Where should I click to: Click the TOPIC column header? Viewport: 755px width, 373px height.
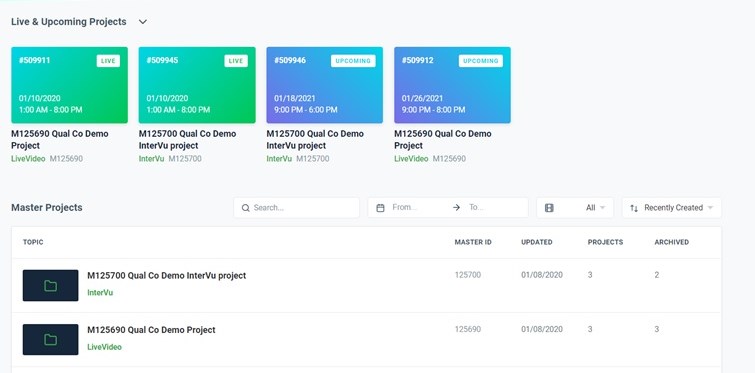(33, 242)
